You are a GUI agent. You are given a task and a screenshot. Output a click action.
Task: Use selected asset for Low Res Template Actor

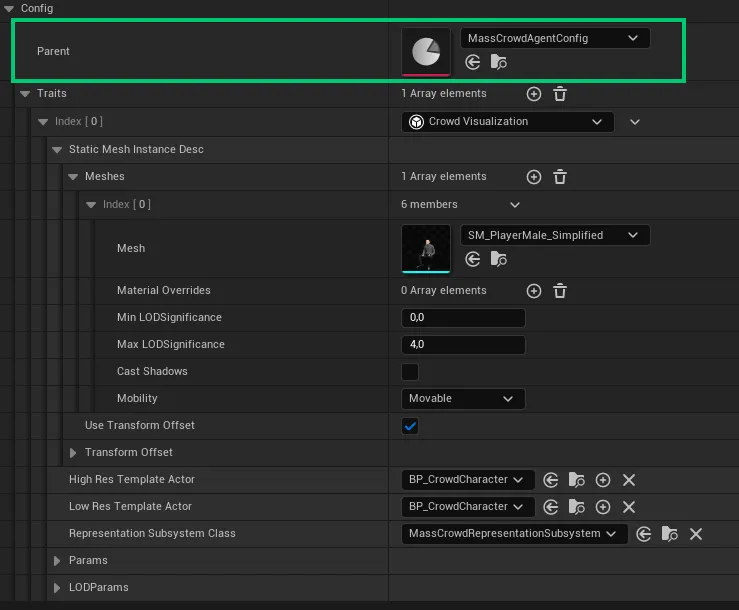(x=550, y=507)
